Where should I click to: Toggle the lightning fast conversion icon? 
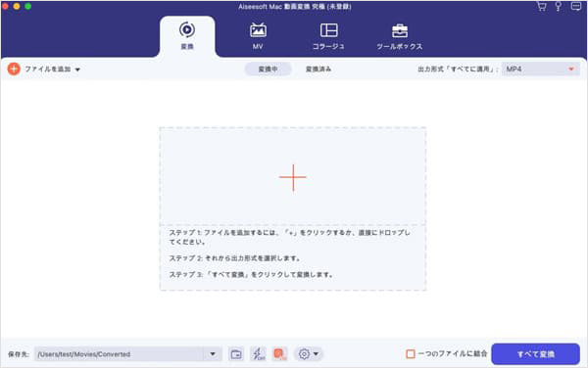coord(258,354)
